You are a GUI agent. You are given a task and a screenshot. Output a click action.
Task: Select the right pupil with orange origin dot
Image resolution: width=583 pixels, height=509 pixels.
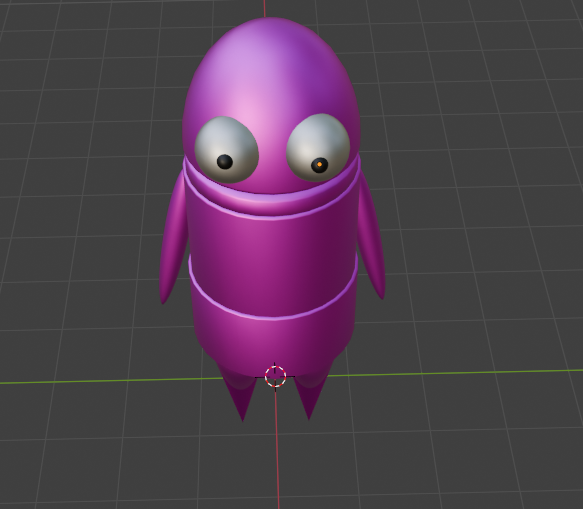point(319,165)
